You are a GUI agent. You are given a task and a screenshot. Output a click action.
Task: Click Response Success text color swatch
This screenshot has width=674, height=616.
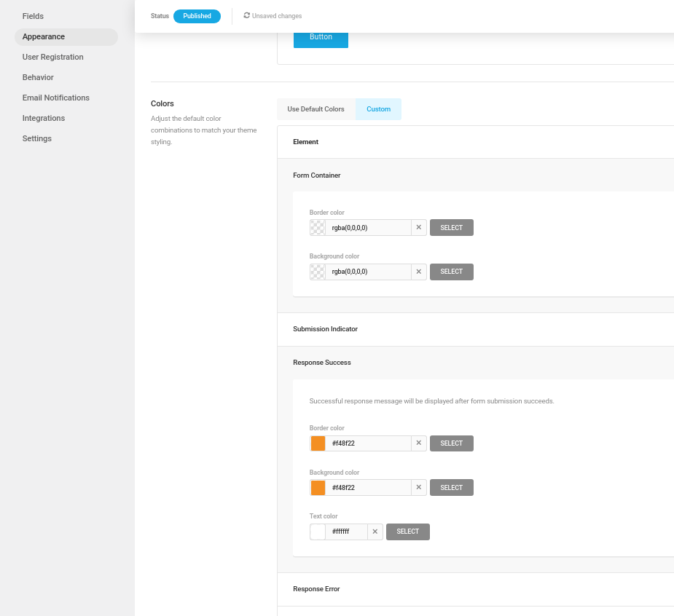[318, 532]
